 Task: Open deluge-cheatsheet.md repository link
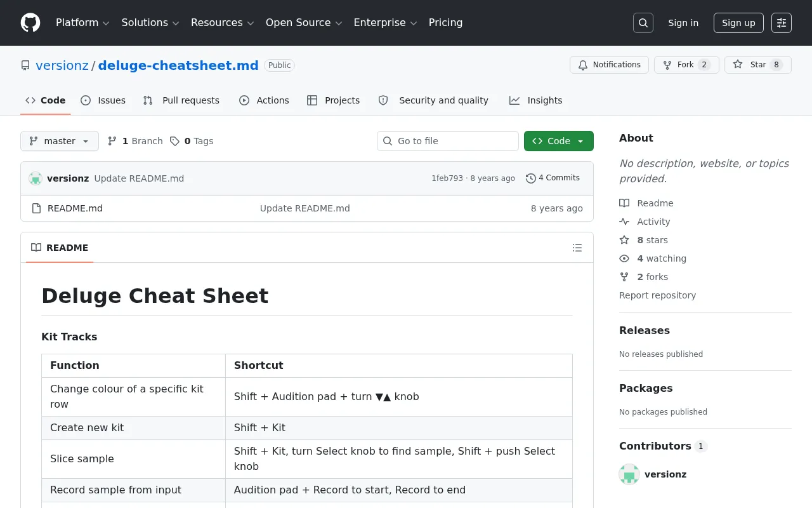tap(178, 65)
